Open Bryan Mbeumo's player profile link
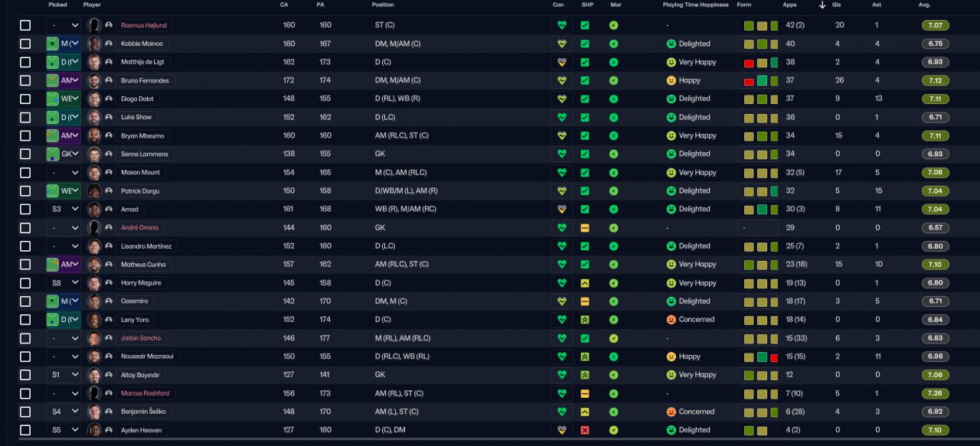Screen dimensions: 980x446 [x=143, y=135]
